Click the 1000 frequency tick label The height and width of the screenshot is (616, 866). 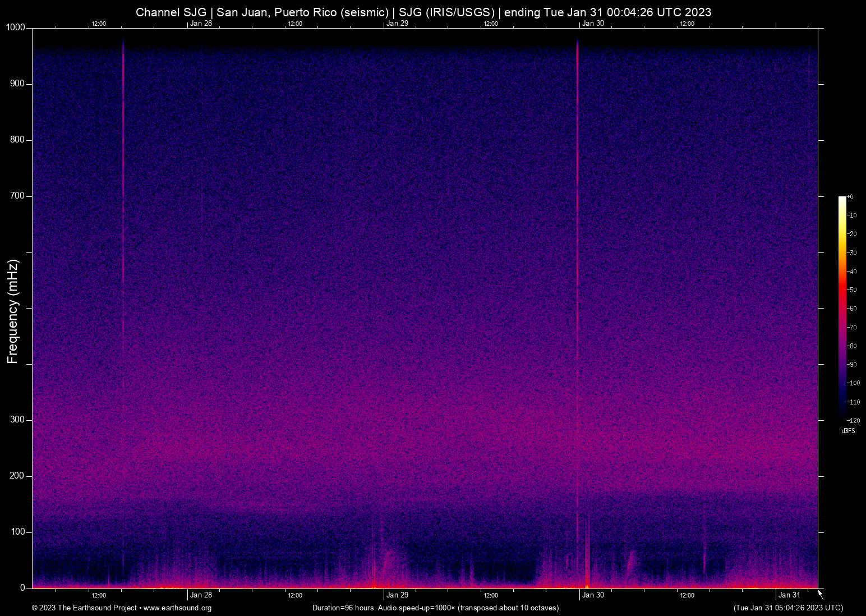(15, 27)
